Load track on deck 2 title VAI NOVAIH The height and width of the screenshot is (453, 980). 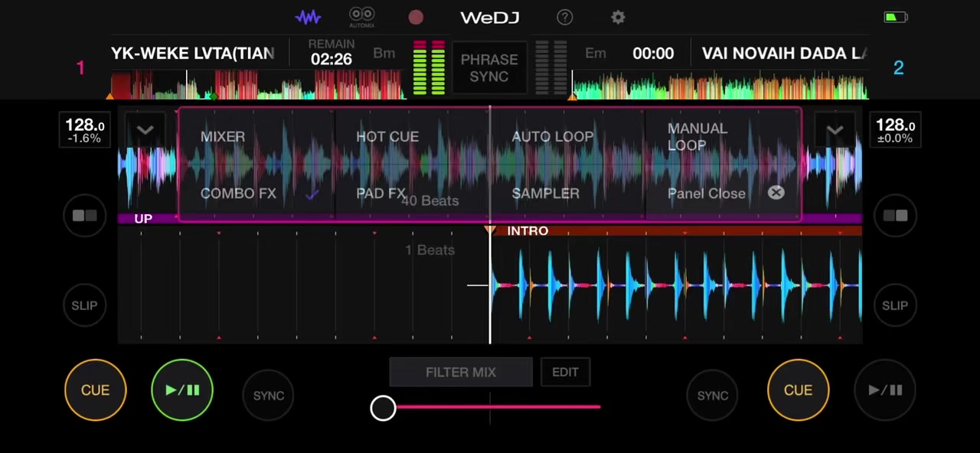coord(785,53)
